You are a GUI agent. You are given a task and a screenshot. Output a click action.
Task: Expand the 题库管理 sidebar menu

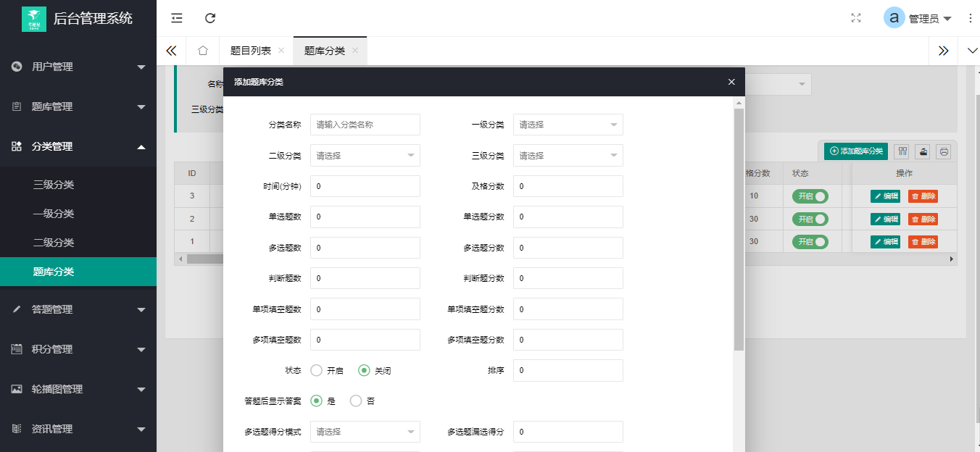point(141,106)
